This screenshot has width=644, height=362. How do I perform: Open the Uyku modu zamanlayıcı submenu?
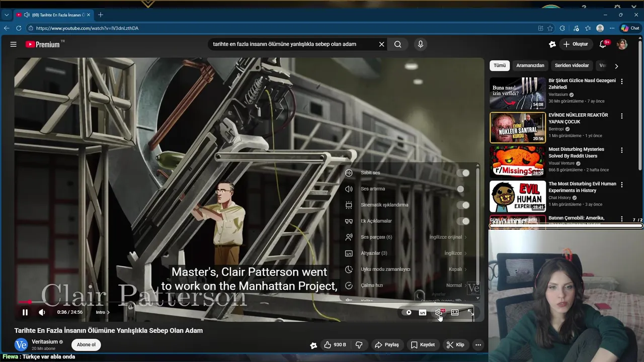407,269
